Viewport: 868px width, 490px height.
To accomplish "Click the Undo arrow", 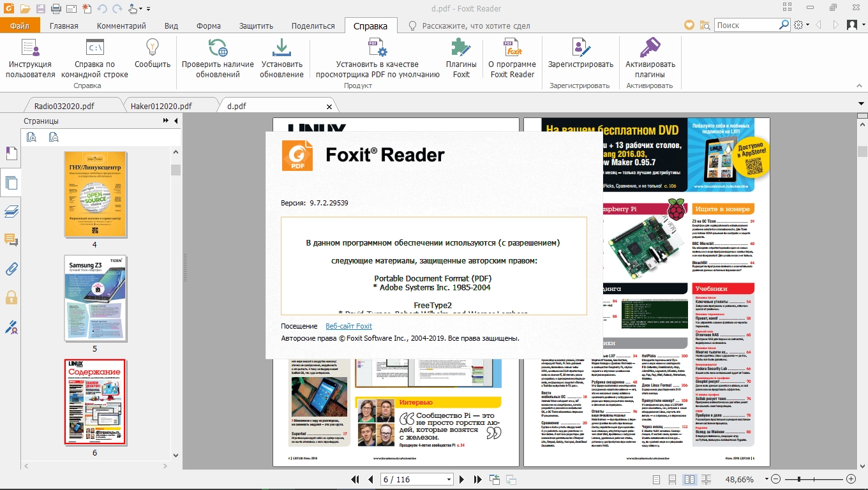I will click(x=102, y=9).
